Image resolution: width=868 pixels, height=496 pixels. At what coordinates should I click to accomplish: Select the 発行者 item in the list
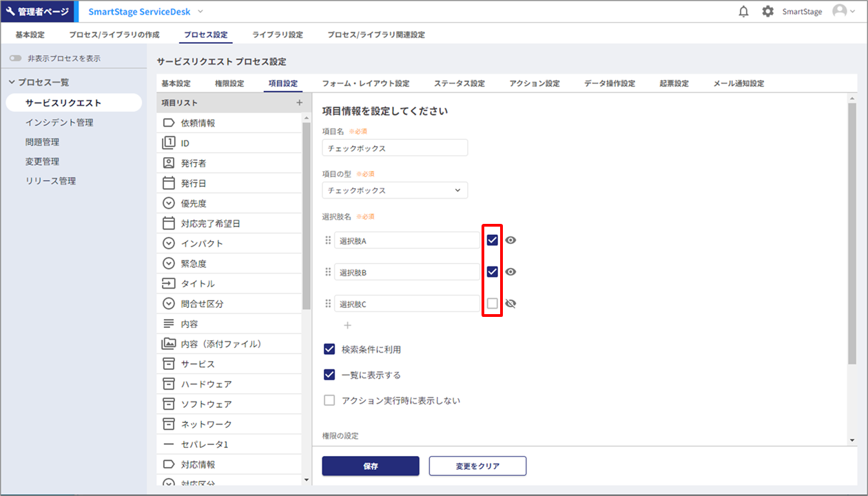(x=193, y=163)
